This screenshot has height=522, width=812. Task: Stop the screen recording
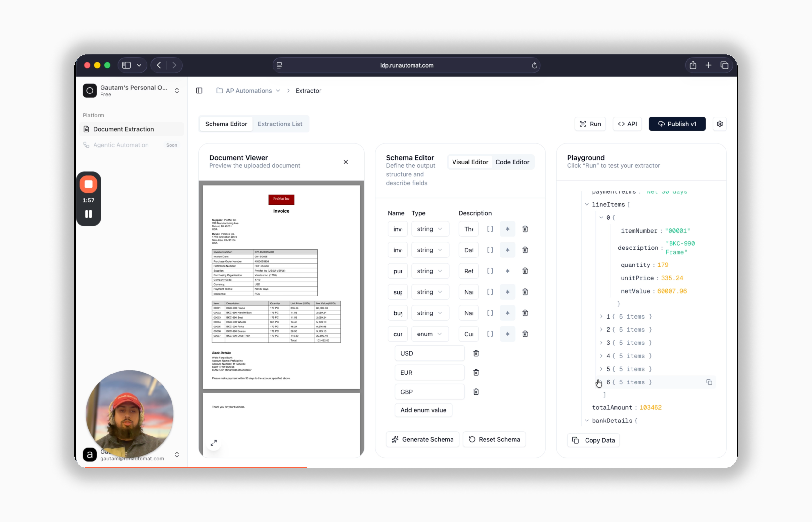(x=88, y=184)
